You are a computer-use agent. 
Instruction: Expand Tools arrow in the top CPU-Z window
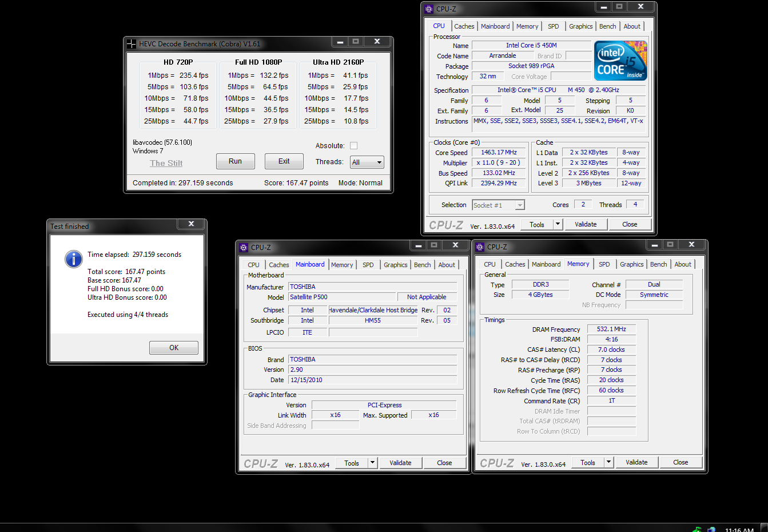tap(558, 224)
